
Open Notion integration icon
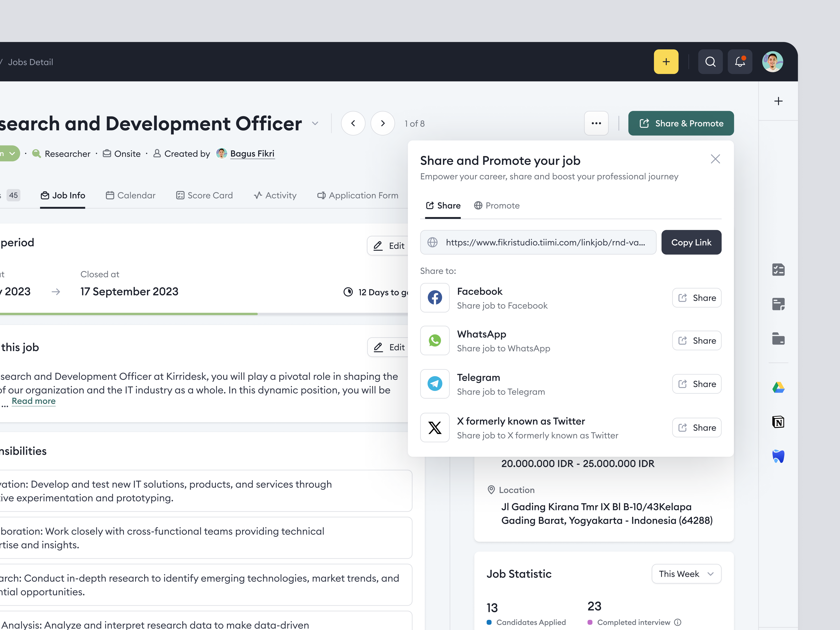click(778, 422)
